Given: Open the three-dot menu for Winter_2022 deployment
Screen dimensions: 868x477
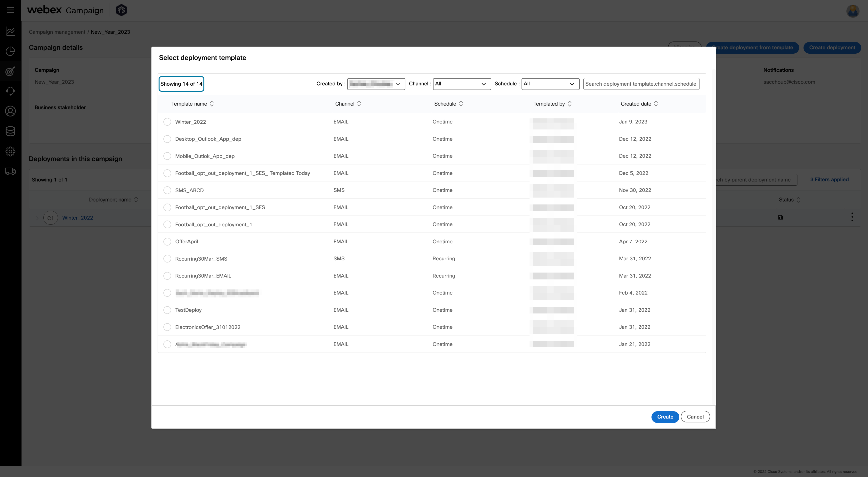Looking at the screenshot, I should (x=852, y=217).
